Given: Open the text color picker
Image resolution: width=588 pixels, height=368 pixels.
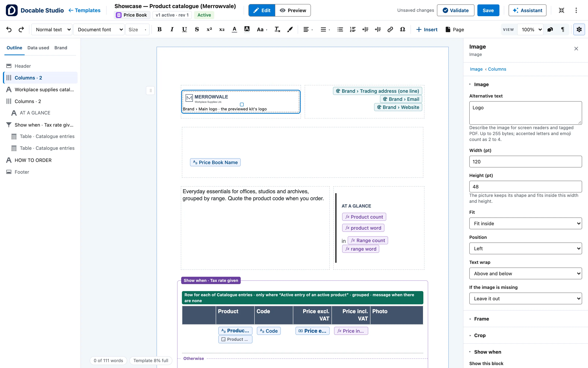Looking at the screenshot, I should point(234,29).
